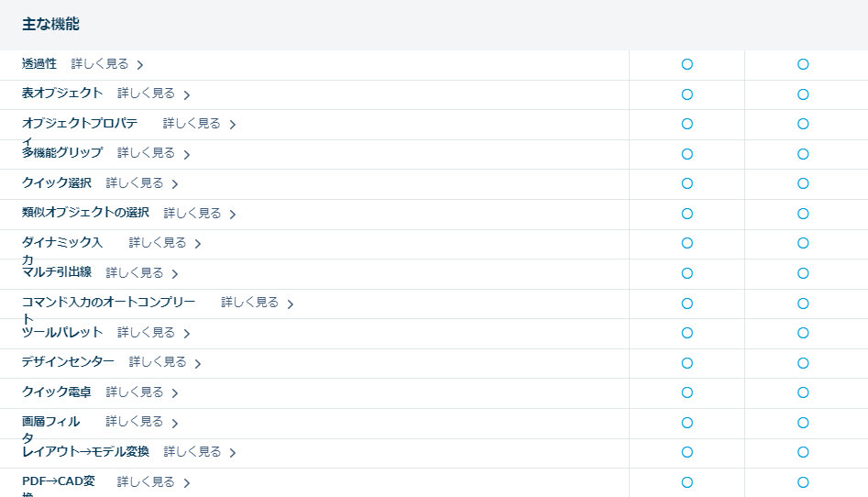Click the chevron arrow beside クイック電卓
Screen dimensions: 868x497
click(x=174, y=392)
